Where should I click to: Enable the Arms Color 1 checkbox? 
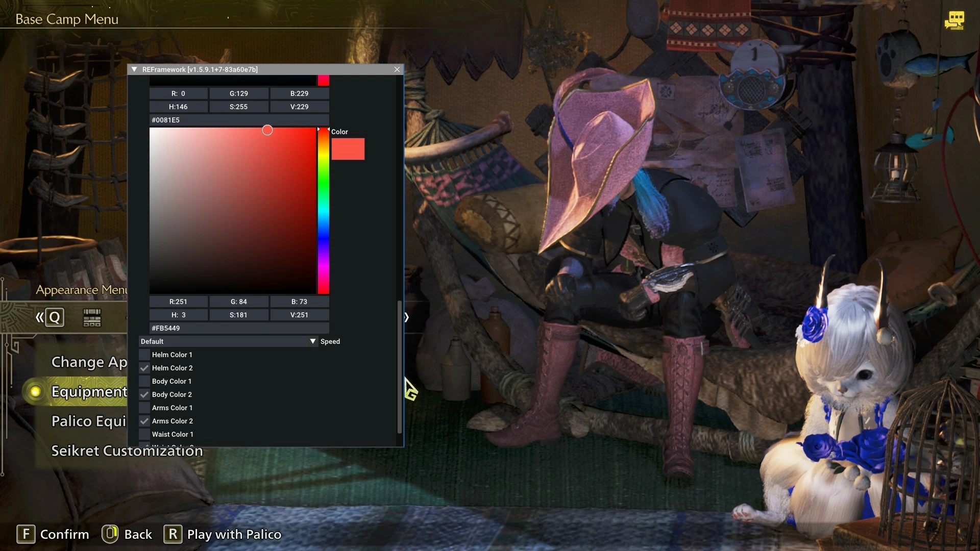[144, 408]
